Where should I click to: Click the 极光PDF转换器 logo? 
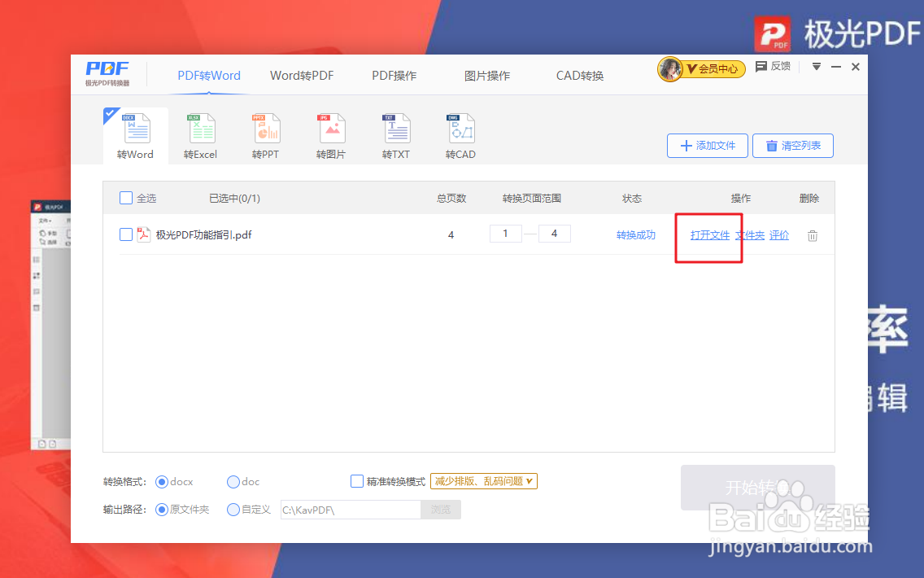(107, 74)
